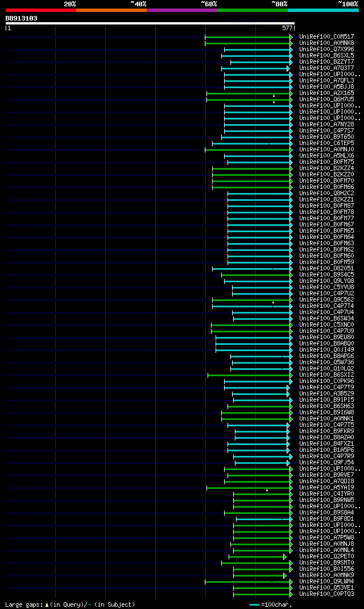Open the UniRef100_Q2PET0 hit link
This screenshot has width=364, height=609.
[x=326, y=557]
